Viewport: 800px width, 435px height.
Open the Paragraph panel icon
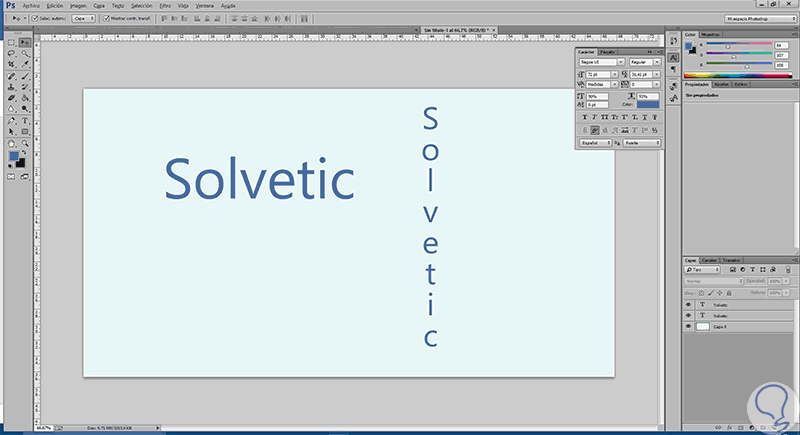673,69
